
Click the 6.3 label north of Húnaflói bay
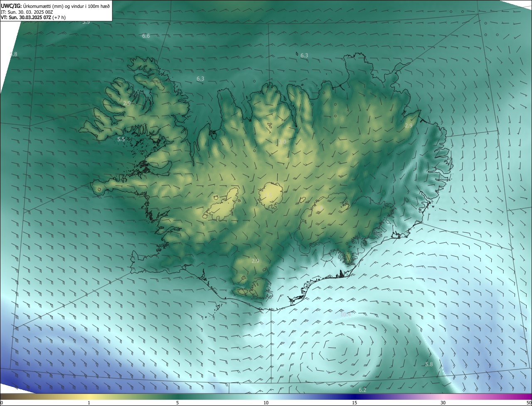(x=200, y=78)
